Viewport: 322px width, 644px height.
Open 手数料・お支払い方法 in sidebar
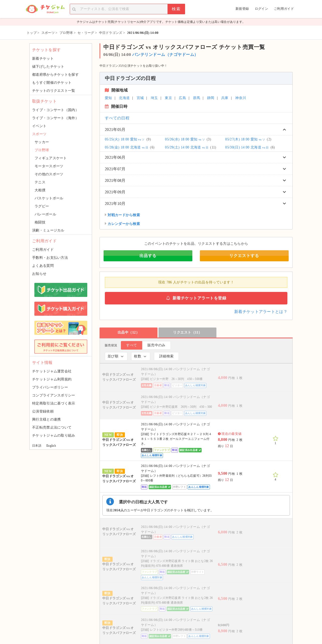50,258
